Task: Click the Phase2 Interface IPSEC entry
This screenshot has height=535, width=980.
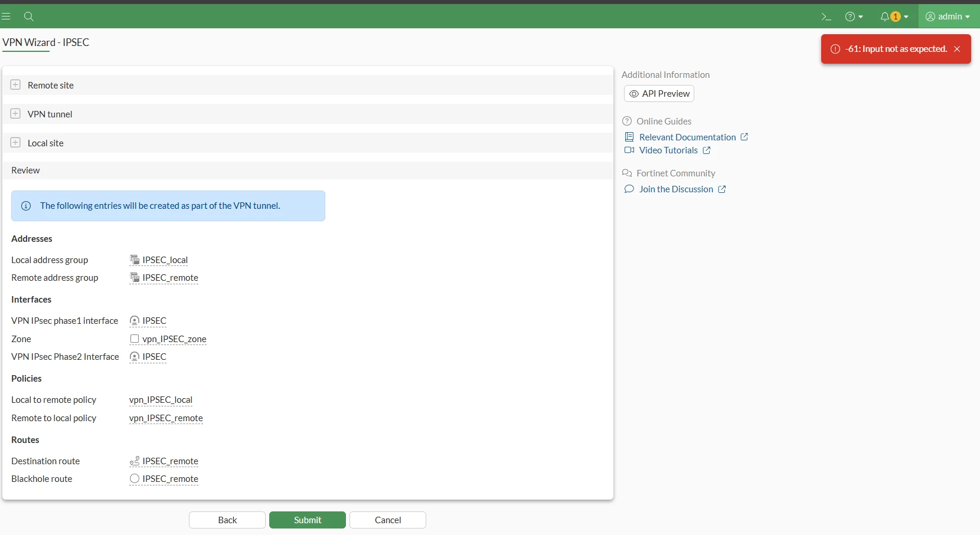Action: [x=154, y=357]
